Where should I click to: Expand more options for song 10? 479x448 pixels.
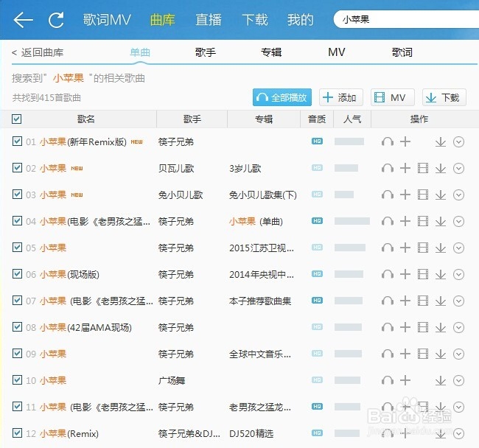click(458, 381)
